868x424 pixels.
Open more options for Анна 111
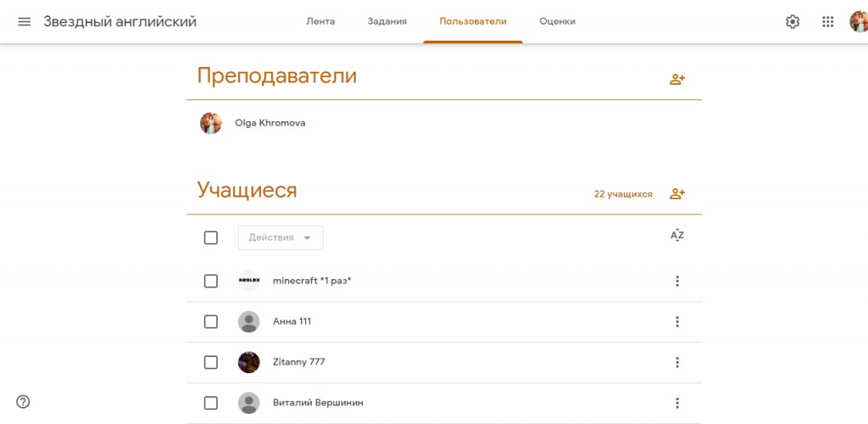[677, 321]
